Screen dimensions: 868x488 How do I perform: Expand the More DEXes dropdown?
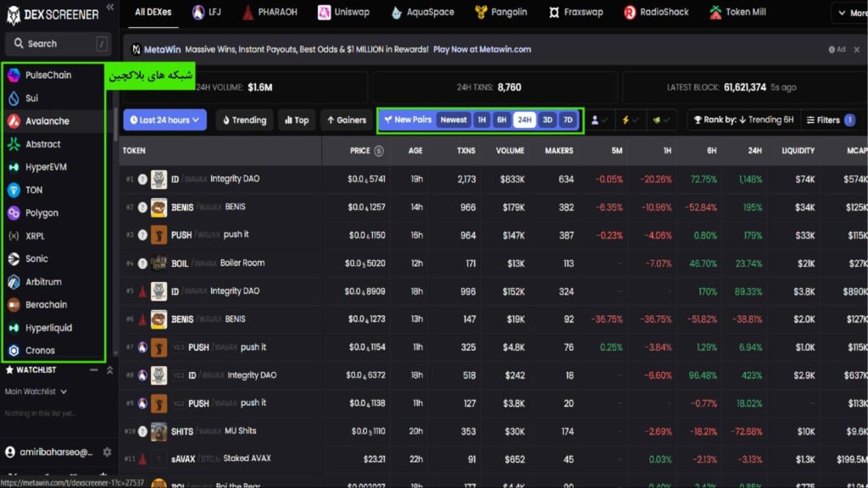(x=850, y=13)
